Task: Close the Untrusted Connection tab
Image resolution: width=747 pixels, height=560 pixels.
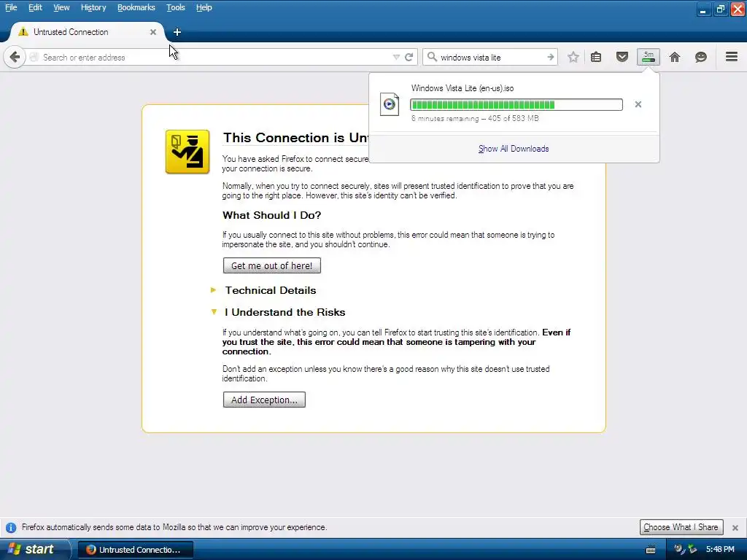Action: pos(153,32)
